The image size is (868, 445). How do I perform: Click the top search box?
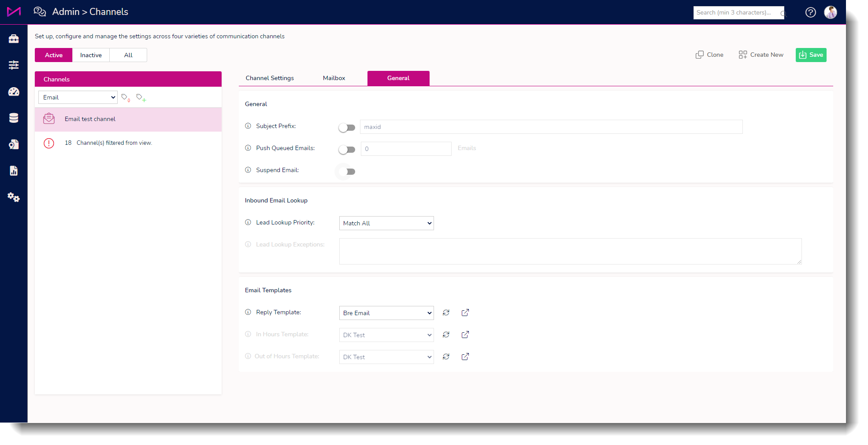point(738,13)
